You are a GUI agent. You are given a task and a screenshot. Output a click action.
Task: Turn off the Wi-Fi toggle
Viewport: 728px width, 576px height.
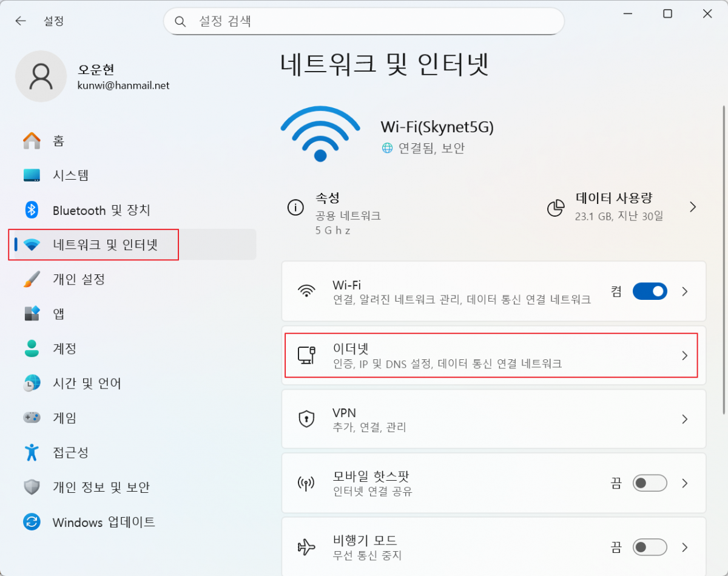point(650,291)
